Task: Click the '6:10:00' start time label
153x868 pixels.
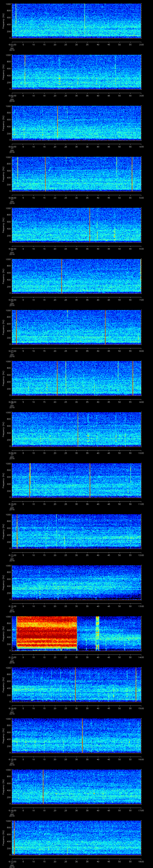Action: [12, 504]
